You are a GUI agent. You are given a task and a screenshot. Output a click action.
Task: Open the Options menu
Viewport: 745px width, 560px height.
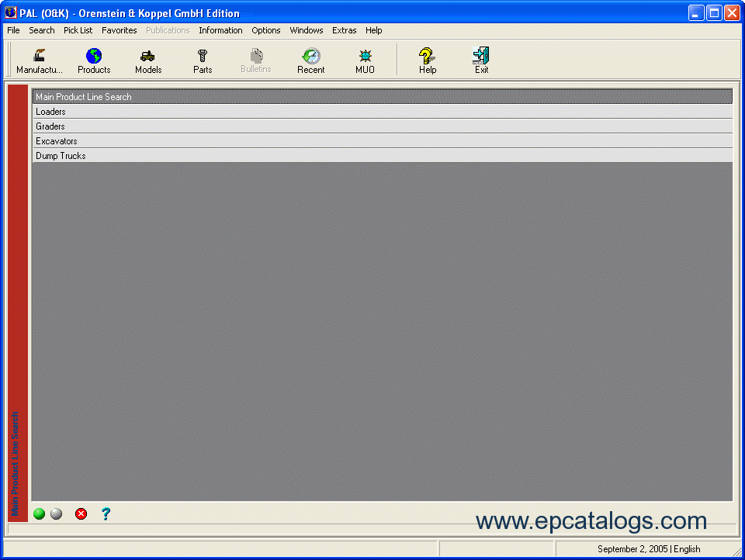[x=265, y=30]
